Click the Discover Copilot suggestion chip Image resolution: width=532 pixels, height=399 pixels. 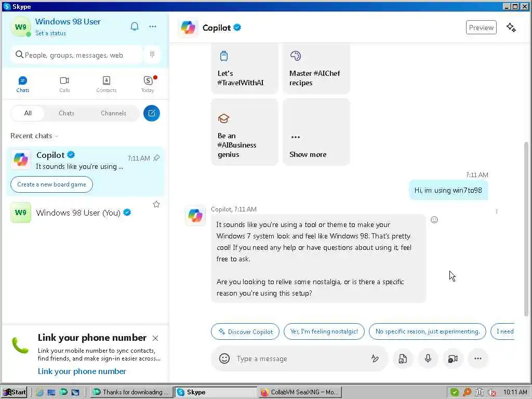point(245,331)
